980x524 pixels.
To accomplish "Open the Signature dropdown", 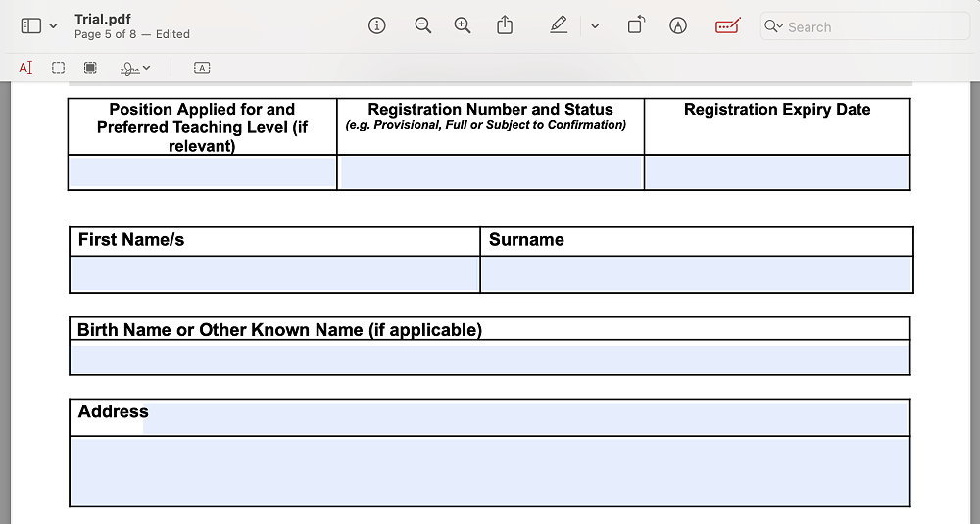I will tap(135, 68).
